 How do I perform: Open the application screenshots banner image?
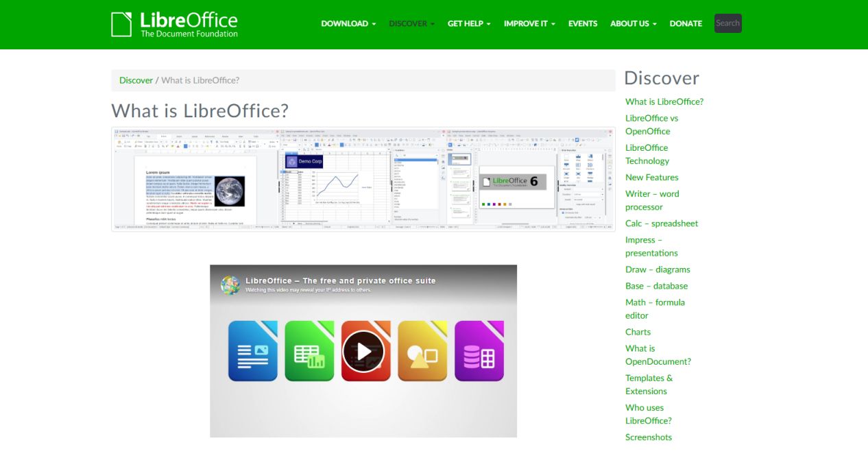[x=363, y=179]
